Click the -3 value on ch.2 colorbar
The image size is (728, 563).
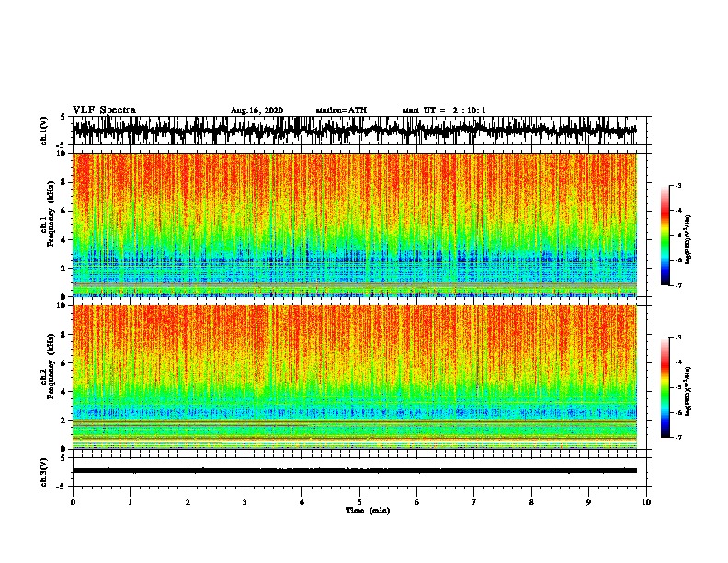pos(678,338)
